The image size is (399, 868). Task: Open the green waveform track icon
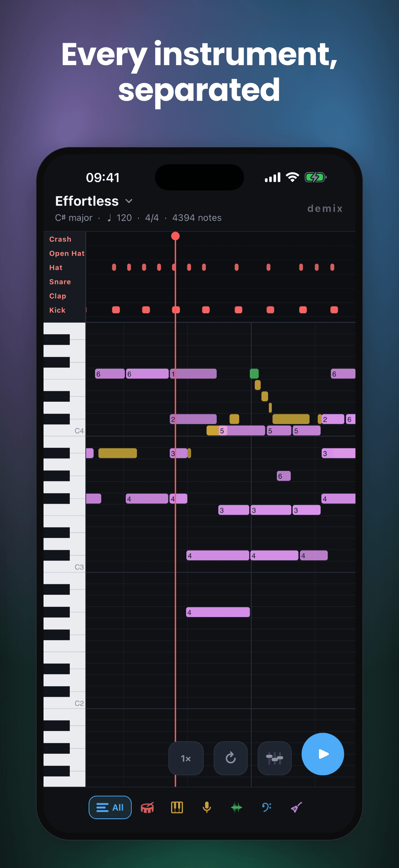click(236, 807)
